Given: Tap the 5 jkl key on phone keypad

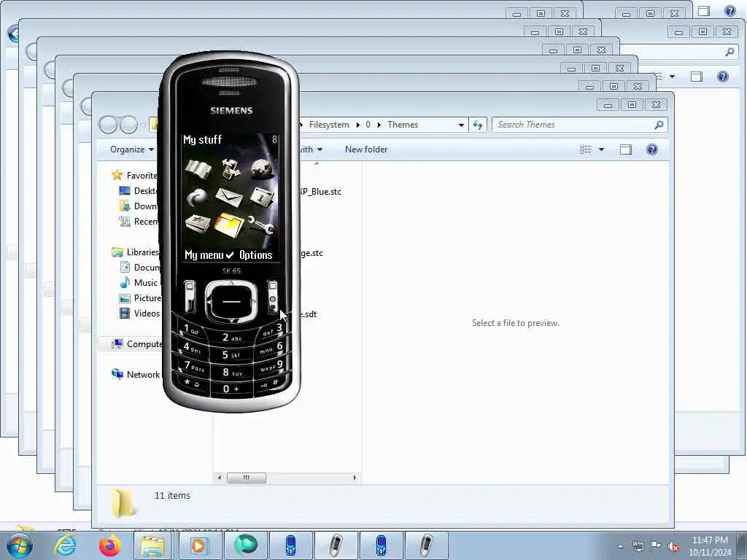Looking at the screenshot, I should tap(231, 355).
